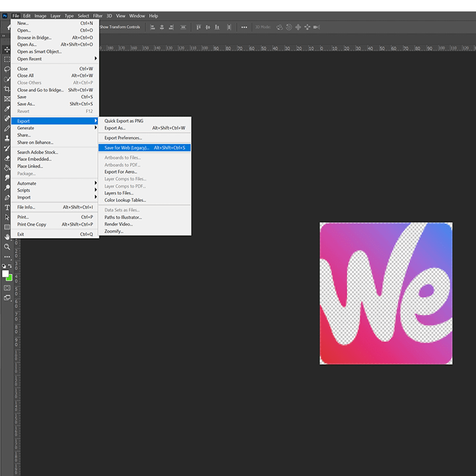Choose Place Embedded
This screenshot has width=476, height=476.
coord(55,159)
